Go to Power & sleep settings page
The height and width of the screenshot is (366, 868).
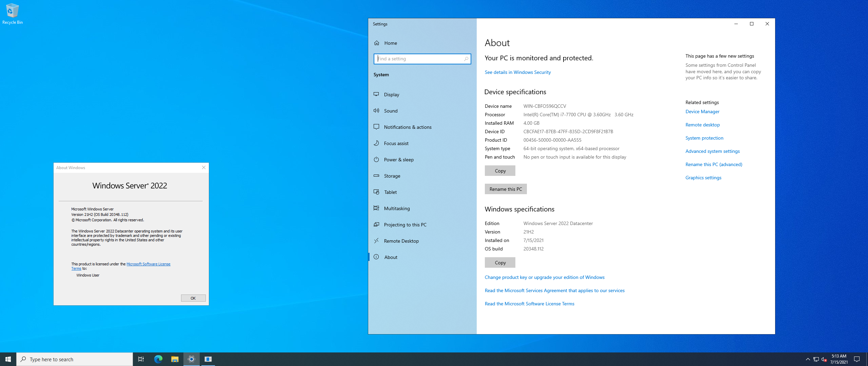[x=422, y=160]
